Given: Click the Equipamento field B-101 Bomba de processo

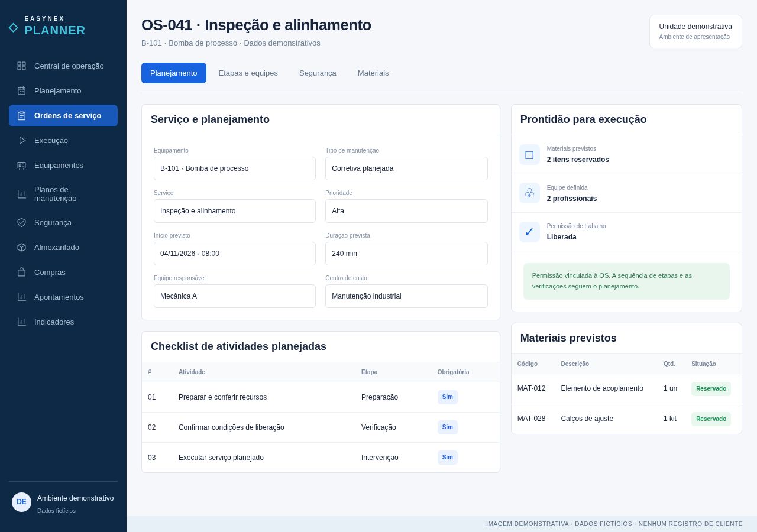Looking at the screenshot, I should click(x=235, y=168).
